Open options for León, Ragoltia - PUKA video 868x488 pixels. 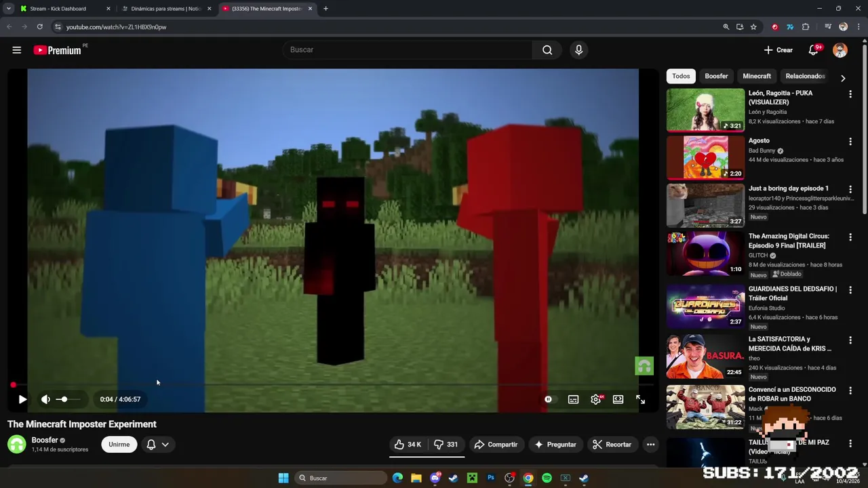[x=850, y=95]
